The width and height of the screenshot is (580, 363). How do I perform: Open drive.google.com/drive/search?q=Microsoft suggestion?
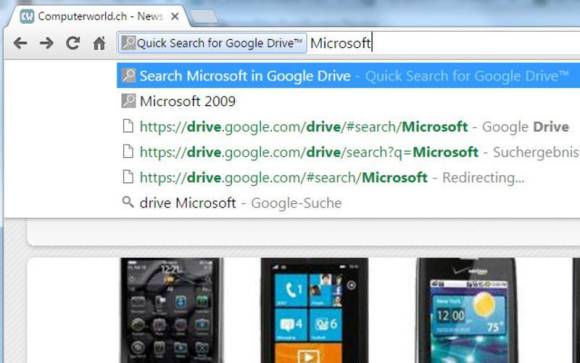point(348,152)
